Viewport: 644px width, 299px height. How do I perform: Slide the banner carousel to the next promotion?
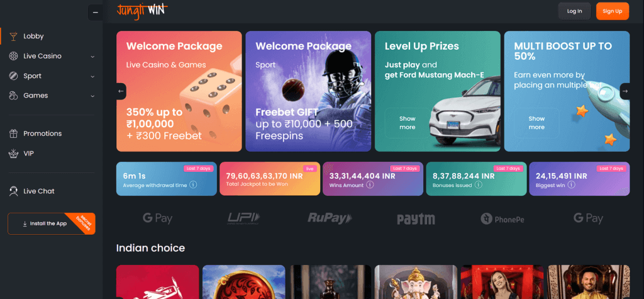click(625, 91)
